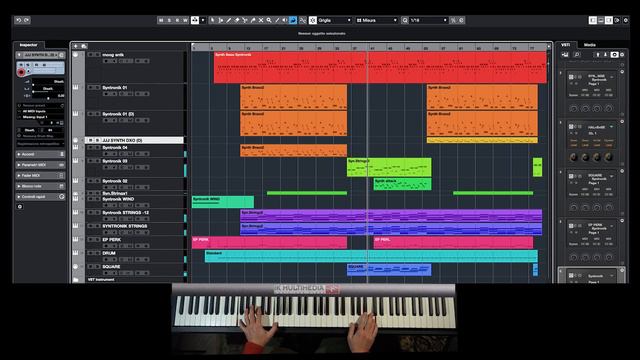The width and height of the screenshot is (640, 360).
Task: Open the automation mode dropdown arrow beside W
Action: coord(203,20)
